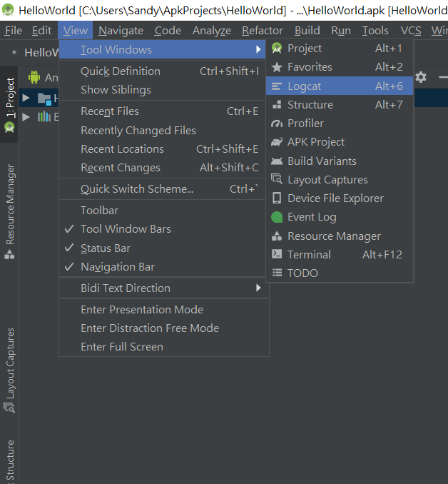Open Layout Captures from the submenu
This screenshot has height=484, width=448.
click(340, 180)
